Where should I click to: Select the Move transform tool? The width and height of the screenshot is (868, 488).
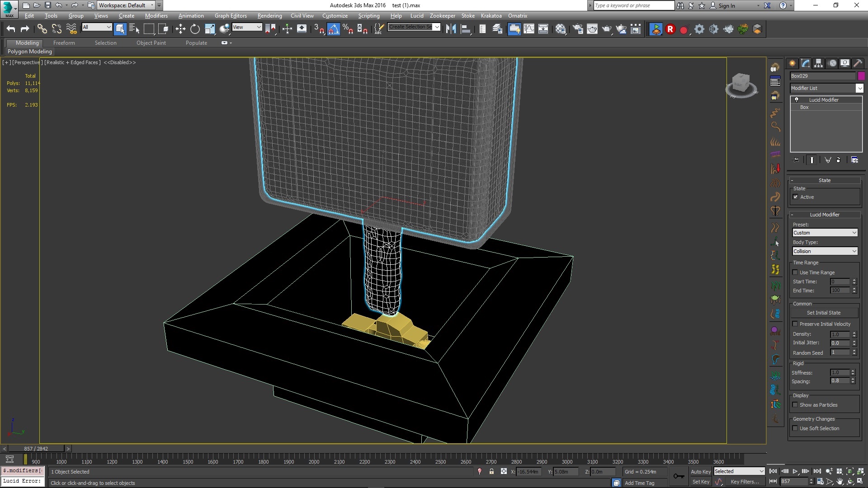click(x=180, y=29)
